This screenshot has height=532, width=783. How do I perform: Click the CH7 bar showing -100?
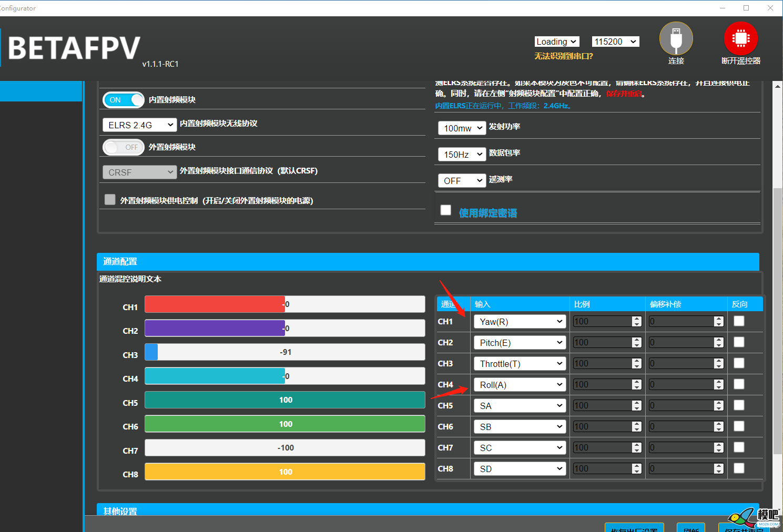coord(285,448)
